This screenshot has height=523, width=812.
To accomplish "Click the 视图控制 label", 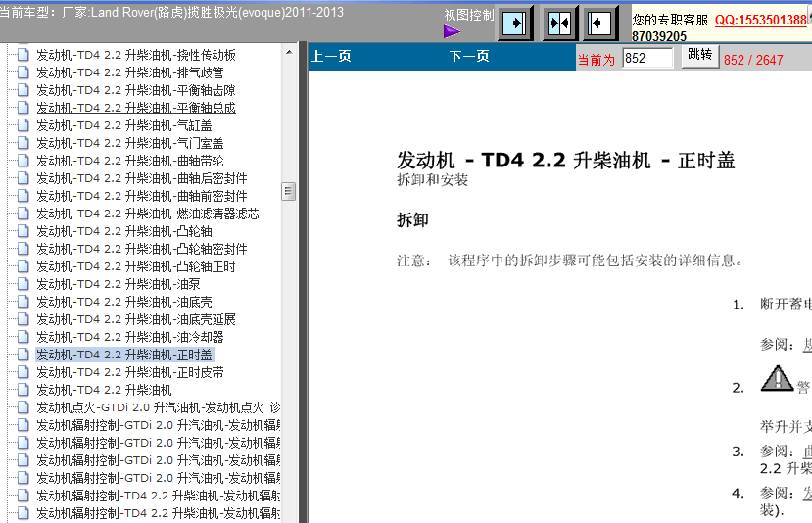I will click(x=468, y=15).
